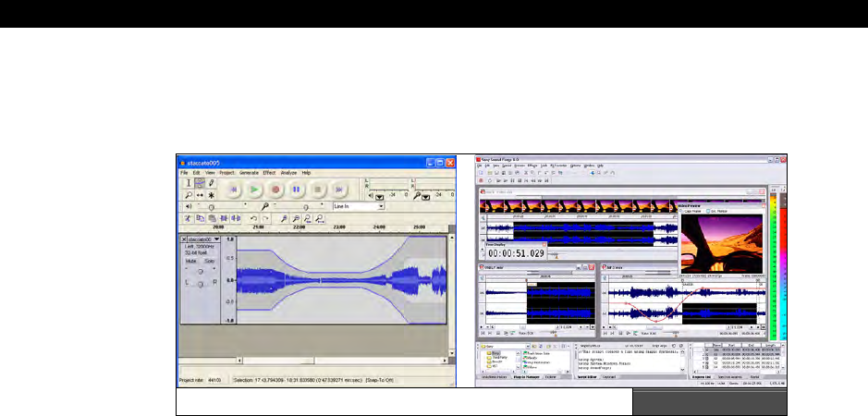
Task: Open Audacity View menu
Action: pos(211,173)
